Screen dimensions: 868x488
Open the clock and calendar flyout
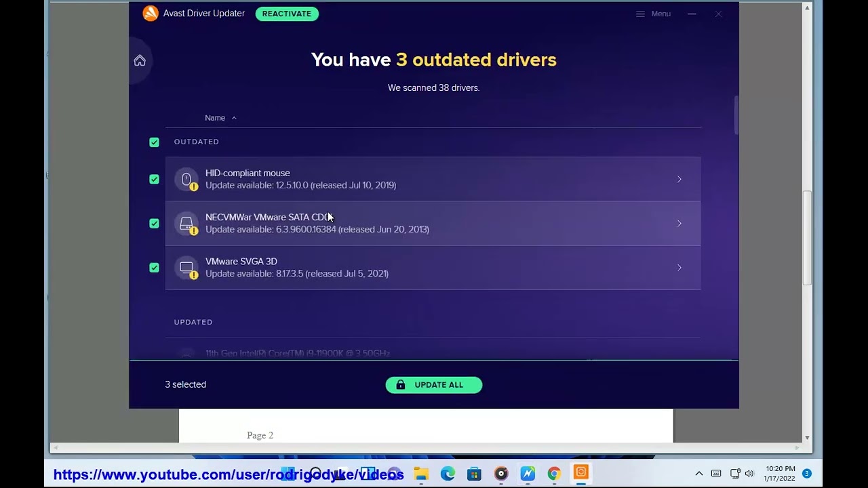tap(780, 474)
